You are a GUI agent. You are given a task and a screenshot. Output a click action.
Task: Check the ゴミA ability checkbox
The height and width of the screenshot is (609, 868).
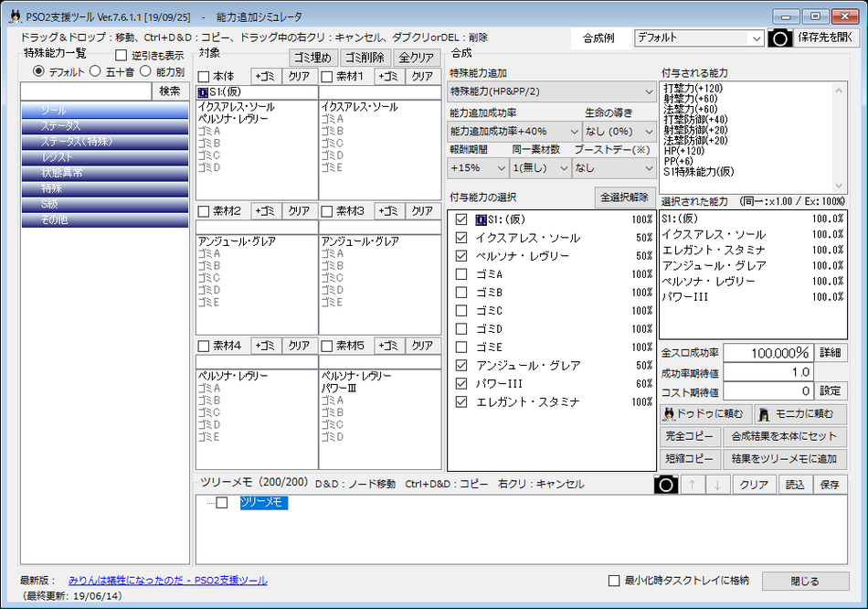(x=461, y=274)
